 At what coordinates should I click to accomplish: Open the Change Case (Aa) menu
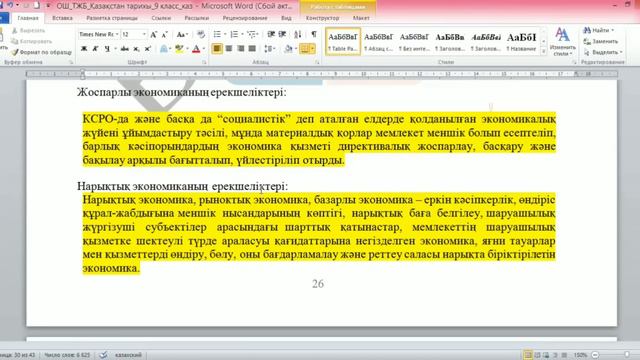pos(182,35)
